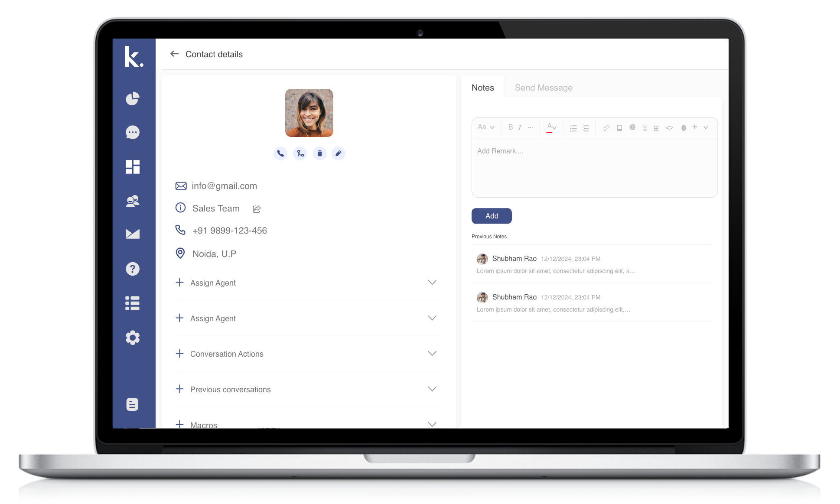Call the contact with the phone icon button

pyautogui.click(x=280, y=153)
